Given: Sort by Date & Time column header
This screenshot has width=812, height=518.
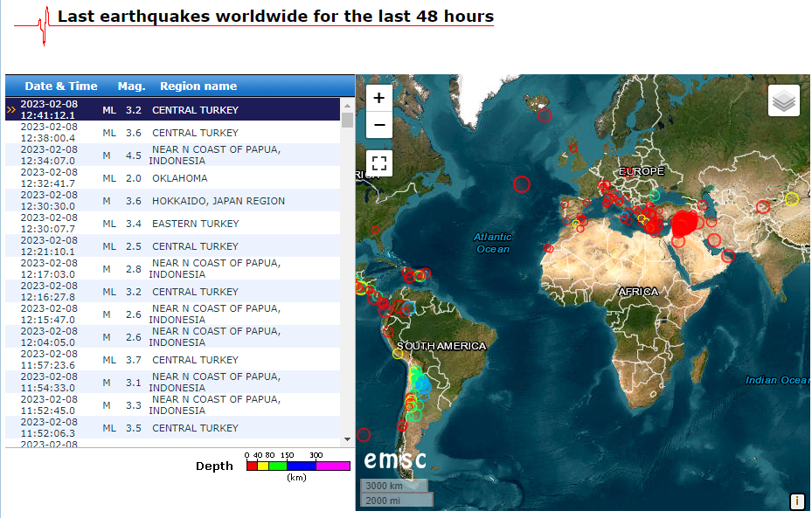Looking at the screenshot, I should click(x=61, y=86).
